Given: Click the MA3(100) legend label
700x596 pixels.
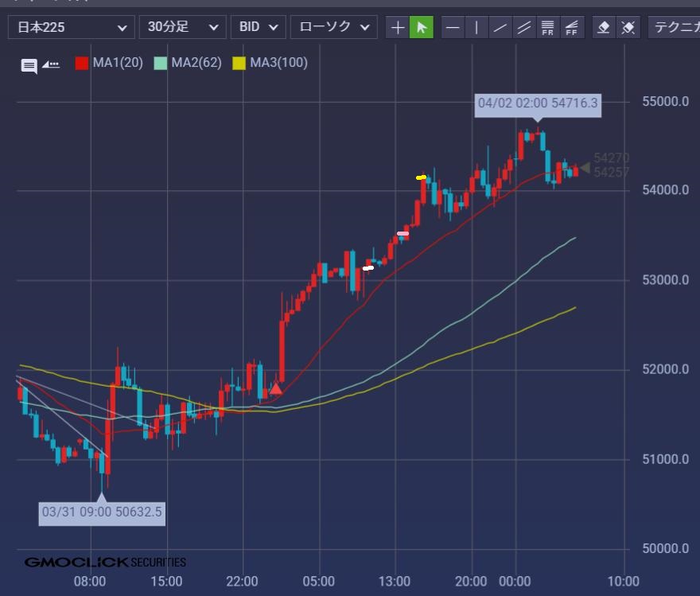Looking at the screenshot, I should [278, 63].
